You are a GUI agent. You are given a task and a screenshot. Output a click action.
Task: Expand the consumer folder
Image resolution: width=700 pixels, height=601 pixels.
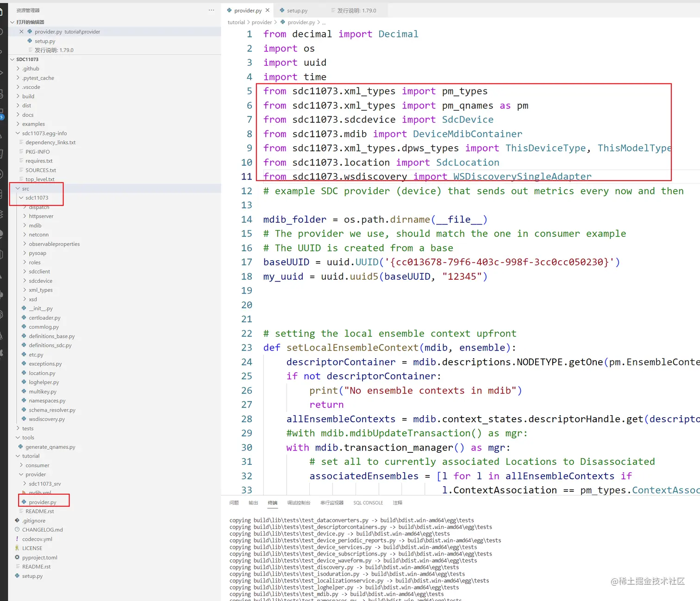click(x=21, y=465)
